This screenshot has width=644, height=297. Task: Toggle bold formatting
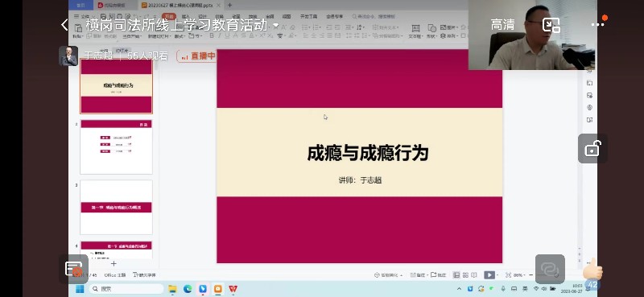click(212, 35)
